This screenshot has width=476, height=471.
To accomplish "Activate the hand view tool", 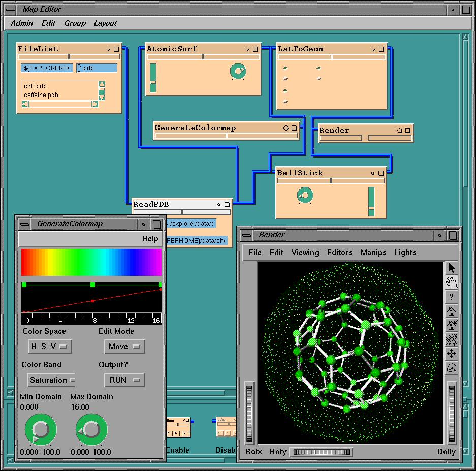I will (x=451, y=282).
